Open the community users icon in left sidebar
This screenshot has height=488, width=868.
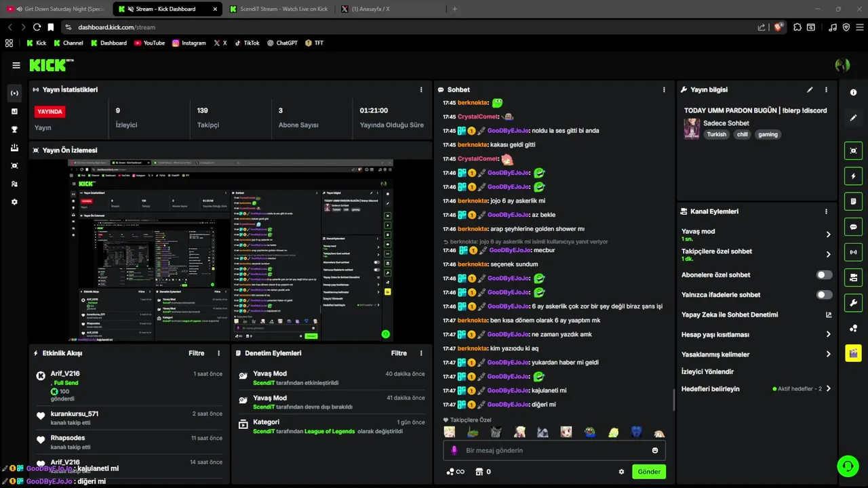click(x=15, y=184)
